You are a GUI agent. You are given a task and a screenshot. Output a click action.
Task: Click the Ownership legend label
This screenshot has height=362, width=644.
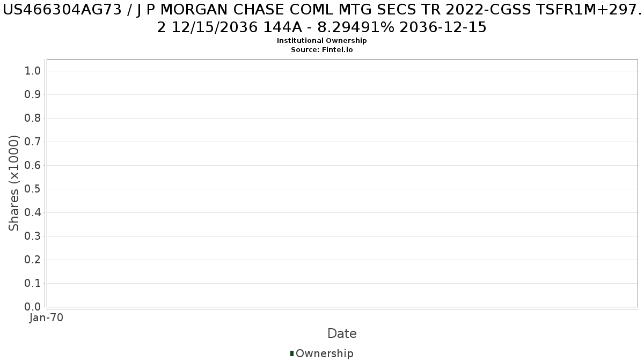[324, 353]
